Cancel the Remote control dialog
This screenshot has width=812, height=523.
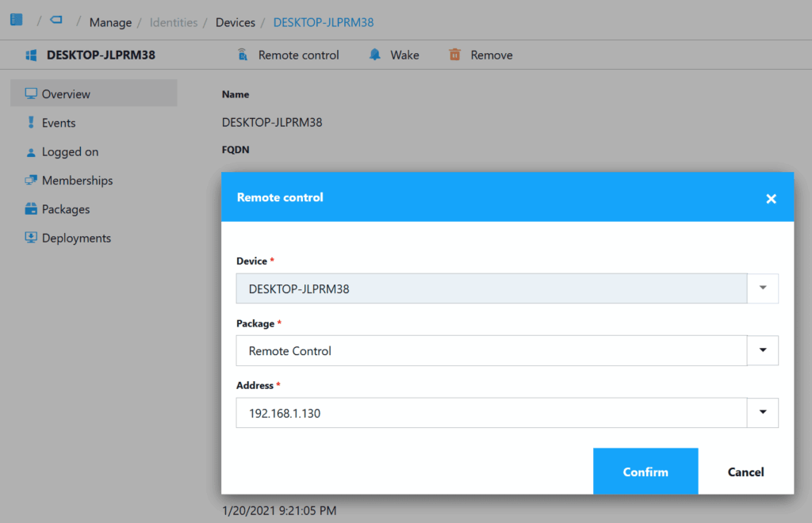[745, 471]
